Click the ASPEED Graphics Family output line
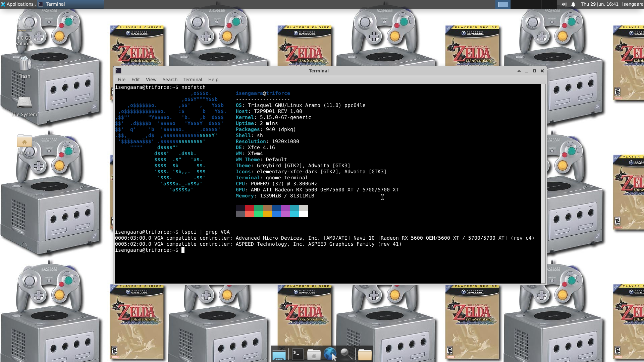 click(x=258, y=244)
